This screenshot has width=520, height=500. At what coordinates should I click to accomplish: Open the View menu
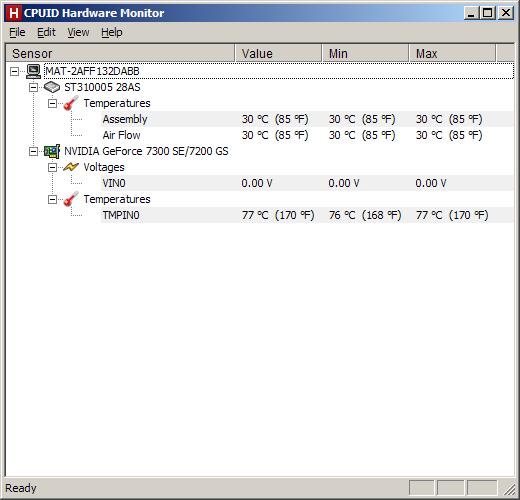pos(78,32)
